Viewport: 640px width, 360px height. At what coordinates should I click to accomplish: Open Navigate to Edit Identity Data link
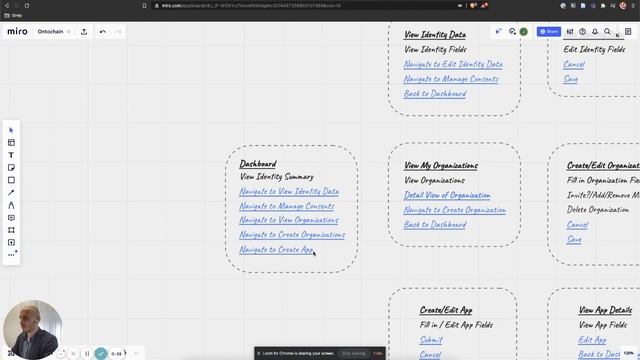click(453, 64)
